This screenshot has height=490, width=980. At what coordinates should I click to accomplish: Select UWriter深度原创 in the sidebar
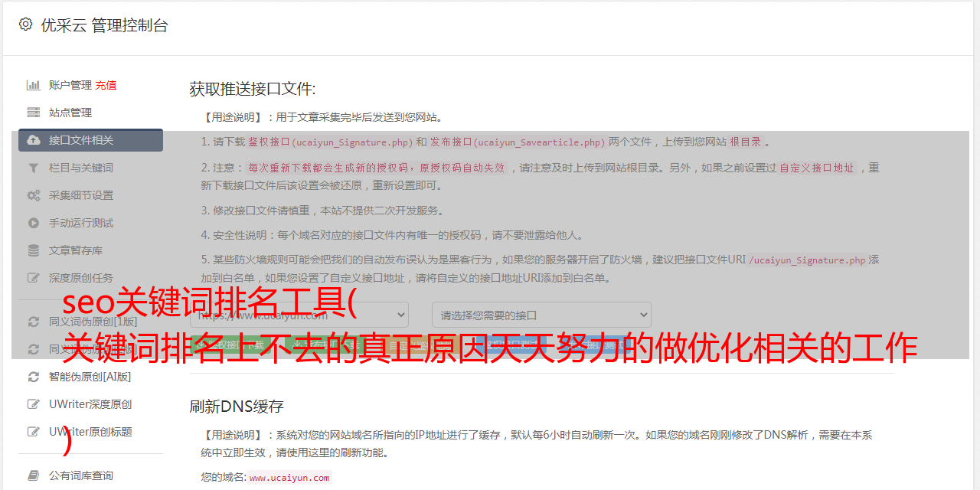[90, 404]
